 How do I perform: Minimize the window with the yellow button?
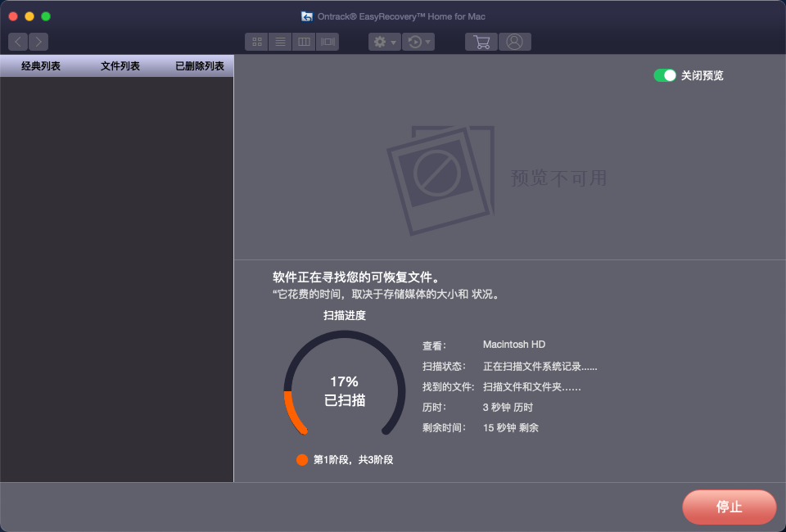click(29, 16)
